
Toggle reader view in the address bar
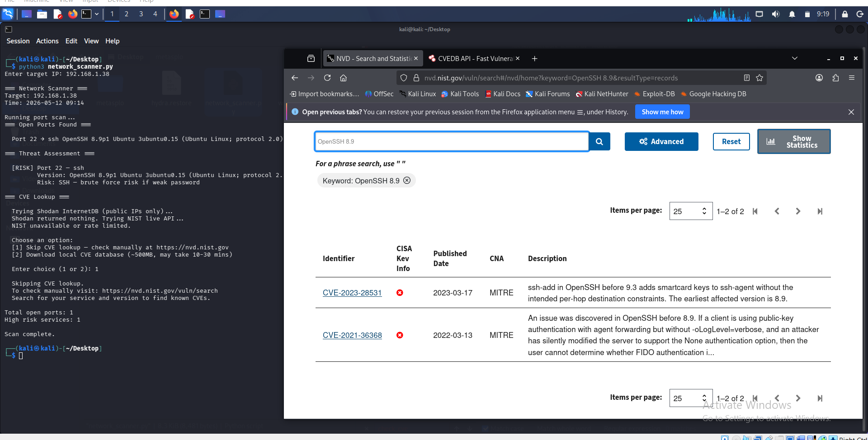[x=747, y=78]
